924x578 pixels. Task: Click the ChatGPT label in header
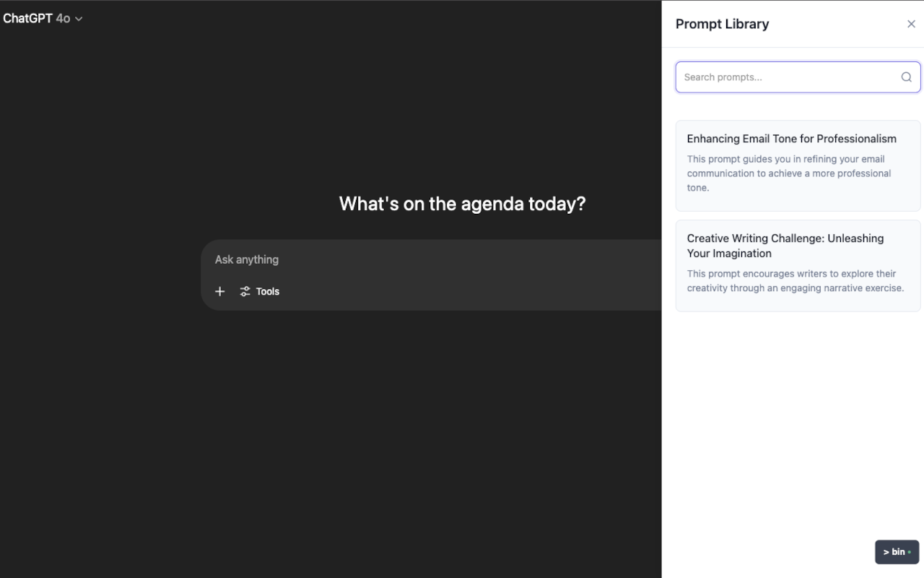[27, 19]
